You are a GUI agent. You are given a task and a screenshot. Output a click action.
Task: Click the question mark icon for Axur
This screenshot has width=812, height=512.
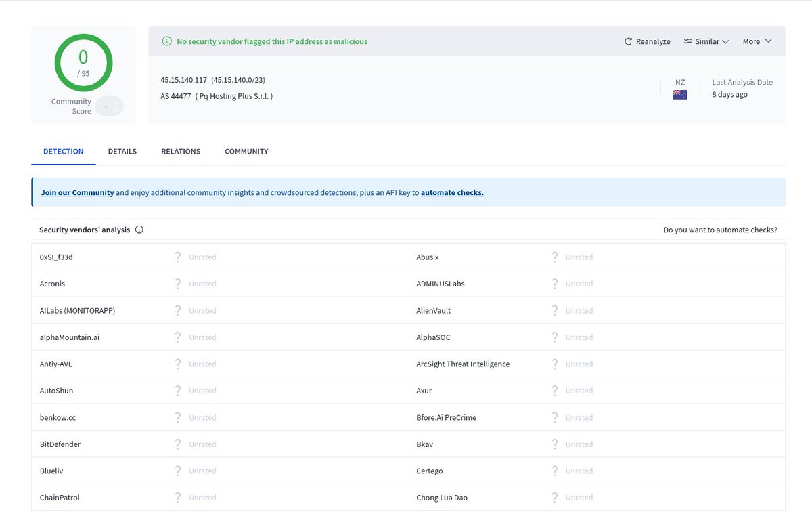555,391
